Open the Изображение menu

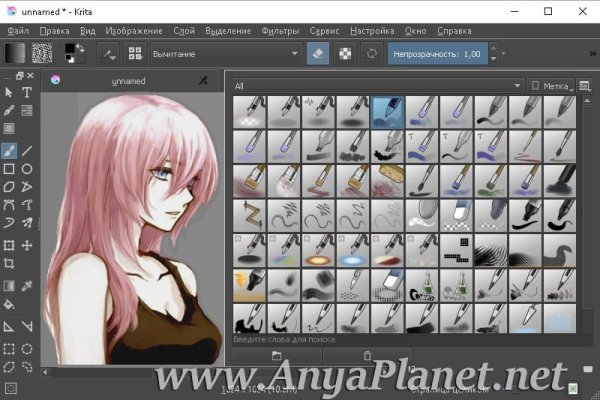click(134, 31)
